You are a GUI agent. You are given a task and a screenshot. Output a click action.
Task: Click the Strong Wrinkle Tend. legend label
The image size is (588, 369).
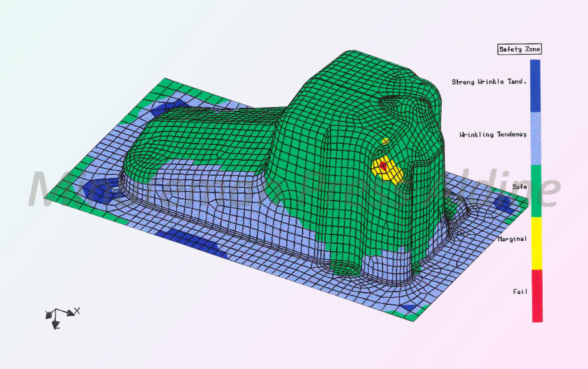[489, 82]
